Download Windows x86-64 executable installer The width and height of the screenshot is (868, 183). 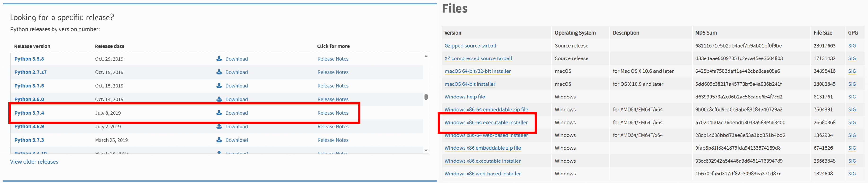click(x=486, y=123)
